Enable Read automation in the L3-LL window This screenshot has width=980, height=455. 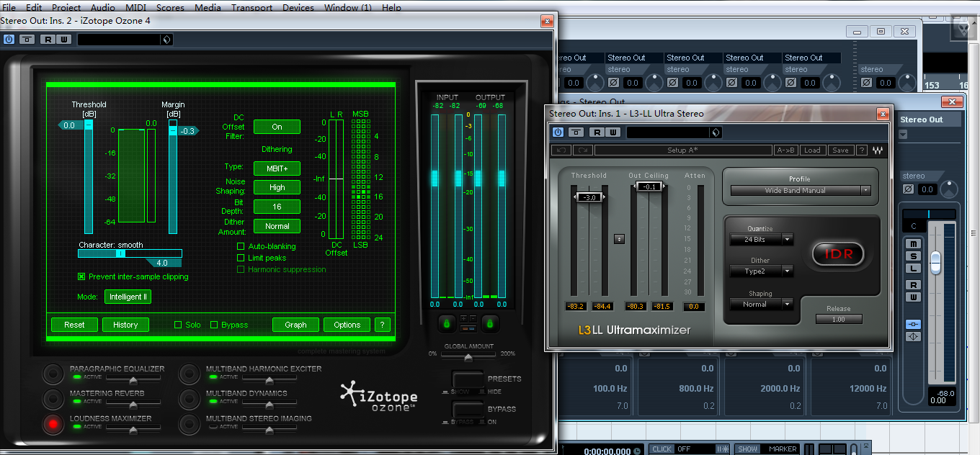(597, 132)
